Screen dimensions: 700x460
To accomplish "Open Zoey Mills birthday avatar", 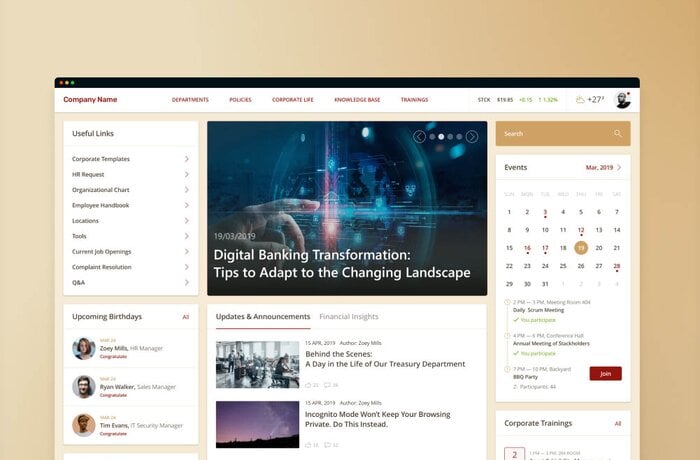I will (84, 348).
